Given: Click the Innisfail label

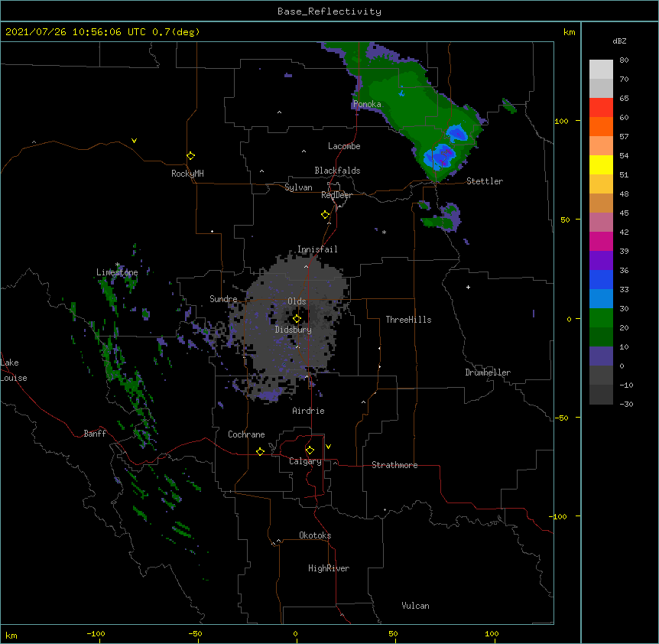Looking at the screenshot, I should click(x=317, y=249).
